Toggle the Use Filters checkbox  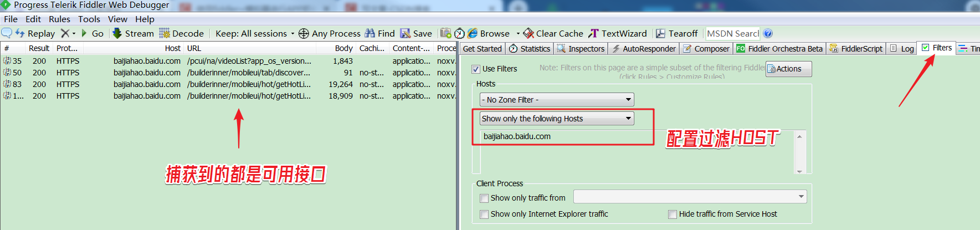click(476, 69)
